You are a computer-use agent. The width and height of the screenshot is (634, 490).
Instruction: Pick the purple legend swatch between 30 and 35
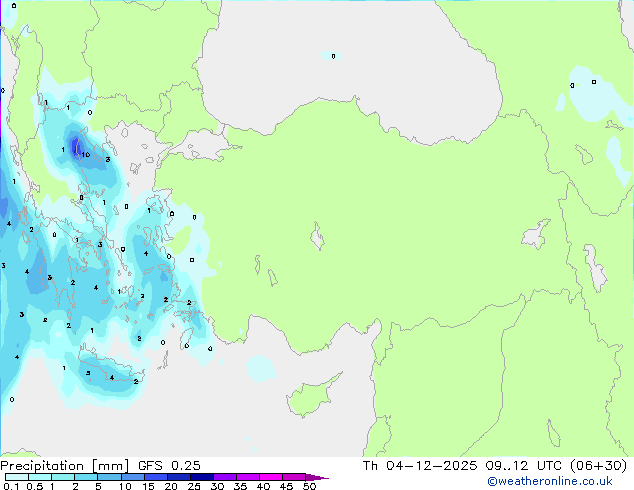225,477
